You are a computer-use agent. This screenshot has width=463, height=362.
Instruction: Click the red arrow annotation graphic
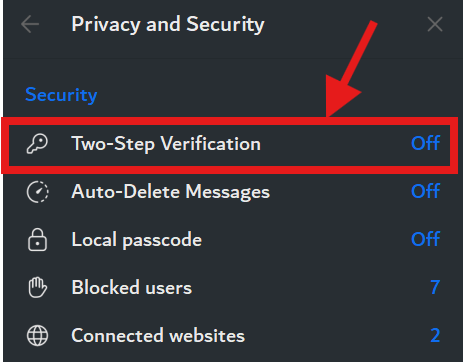350,68
